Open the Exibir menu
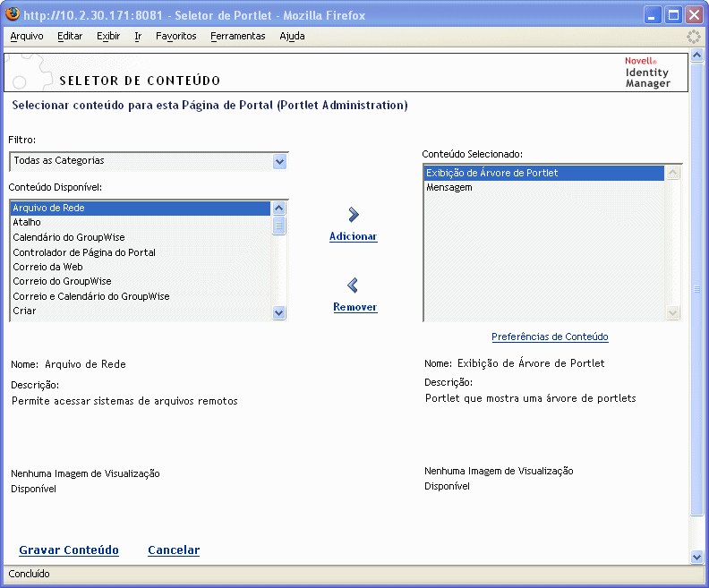The image size is (709, 588). (108, 36)
